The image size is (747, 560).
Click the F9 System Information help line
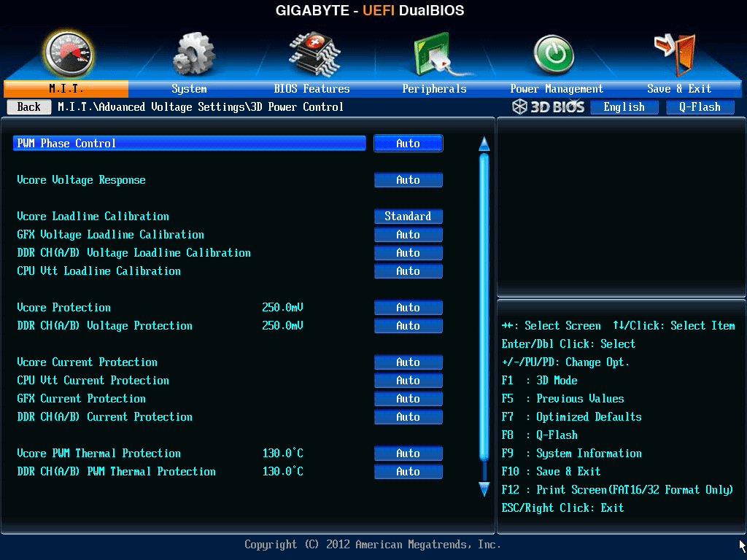571,454
